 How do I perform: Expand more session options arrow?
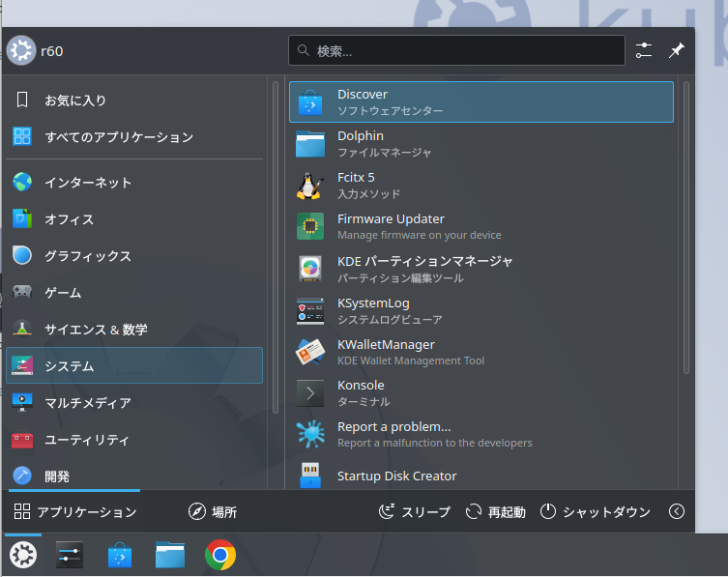[677, 512]
